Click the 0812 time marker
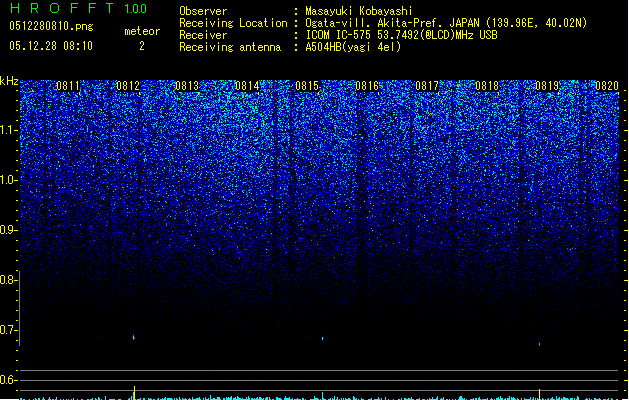 pyautogui.click(x=128, y=85)
